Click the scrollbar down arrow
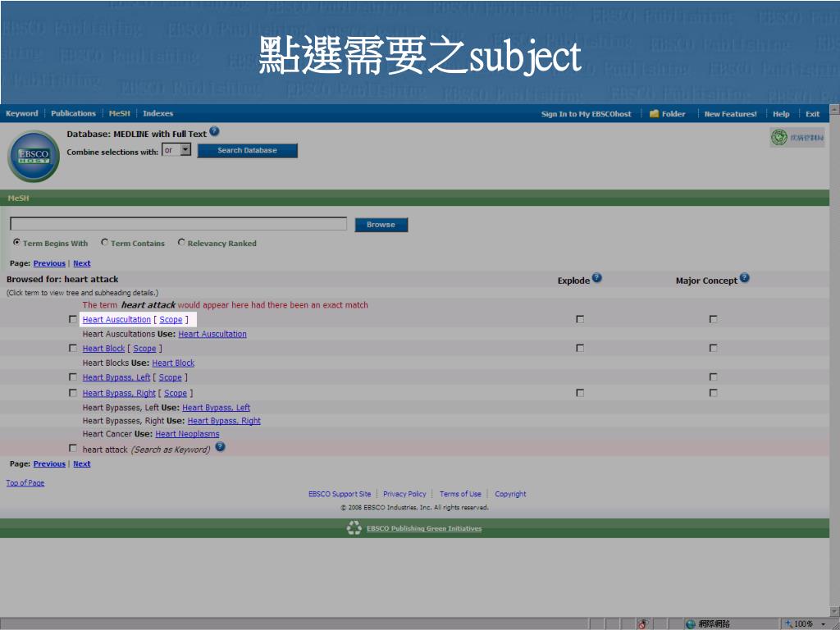The height and width of the screenshot is (630, 840). (x=834, y=611)
